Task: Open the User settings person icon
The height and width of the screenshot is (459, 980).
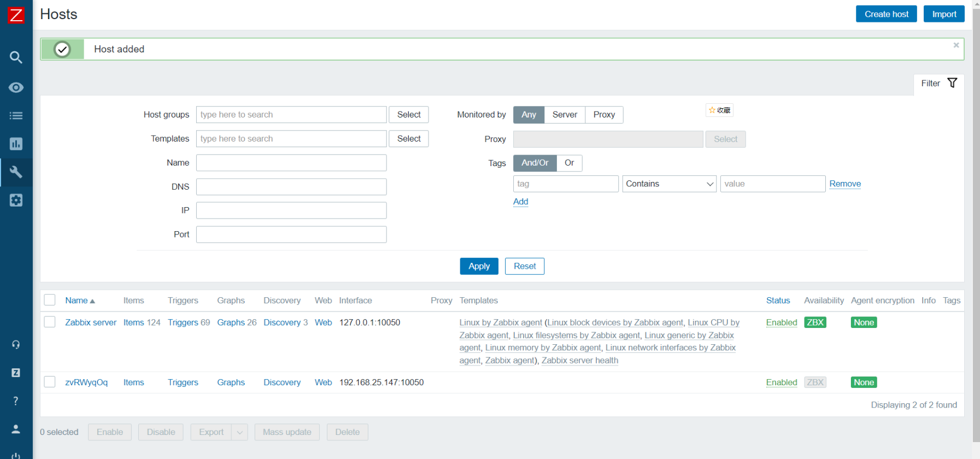Action: click(x=16, y=429)
